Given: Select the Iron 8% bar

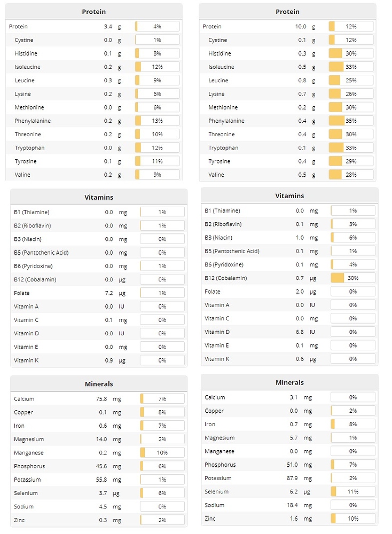Looking at the screenshot, I should (x=352, y=424).
